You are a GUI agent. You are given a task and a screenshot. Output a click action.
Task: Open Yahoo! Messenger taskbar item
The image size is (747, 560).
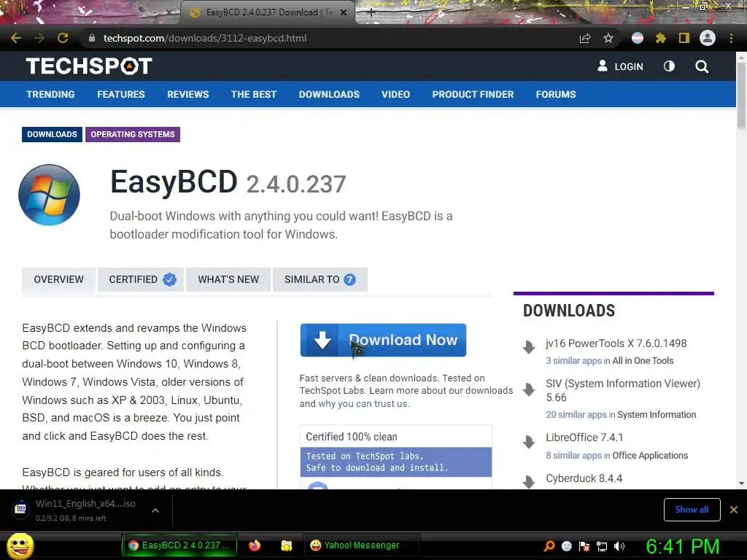(360, 545)
